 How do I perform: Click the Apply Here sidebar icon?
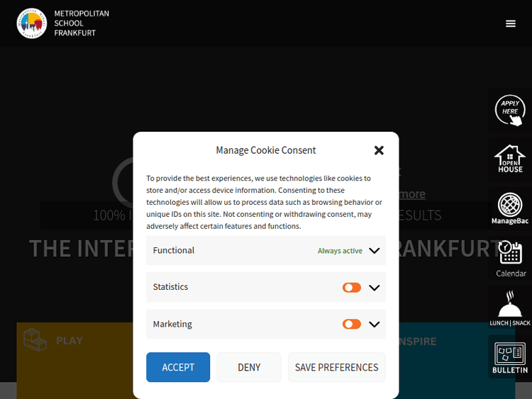pyautogui.click(x=509, y=111)
